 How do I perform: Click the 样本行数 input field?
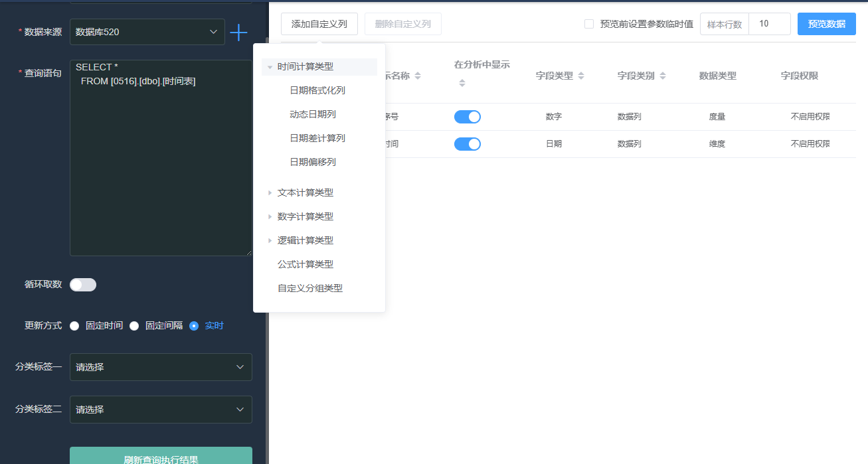click(x=770, y=24)
